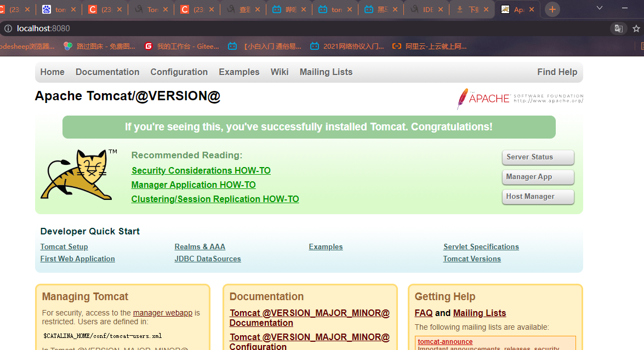Screen dimensions: 644x350
Task: Open a new browser tab with plus button
Action: pyautogui.click(x=552, y=9)
